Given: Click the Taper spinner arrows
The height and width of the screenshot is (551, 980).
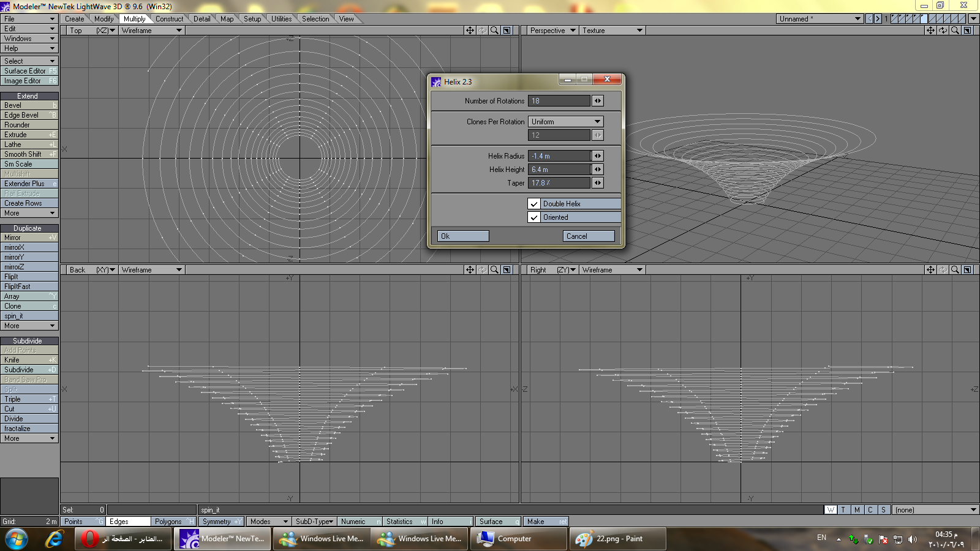Looking at the screenshot, I should [598, 182].
